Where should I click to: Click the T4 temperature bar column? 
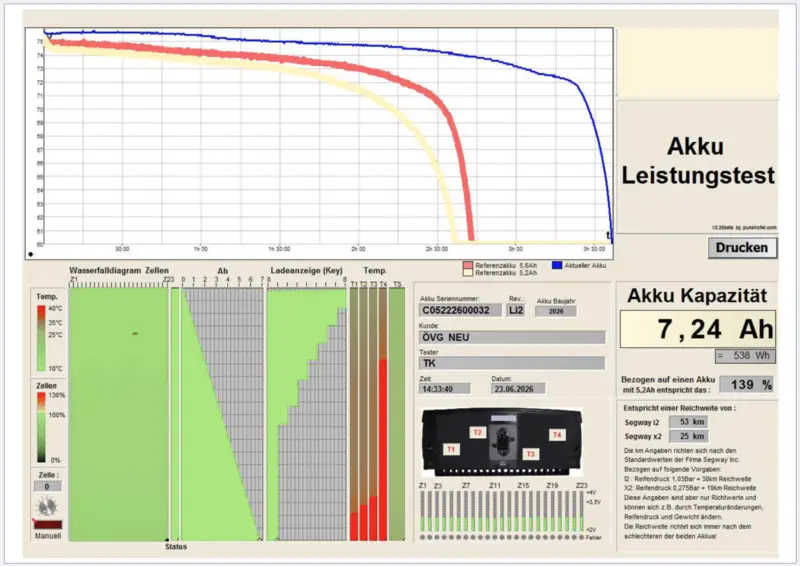[x=383, y=414]
